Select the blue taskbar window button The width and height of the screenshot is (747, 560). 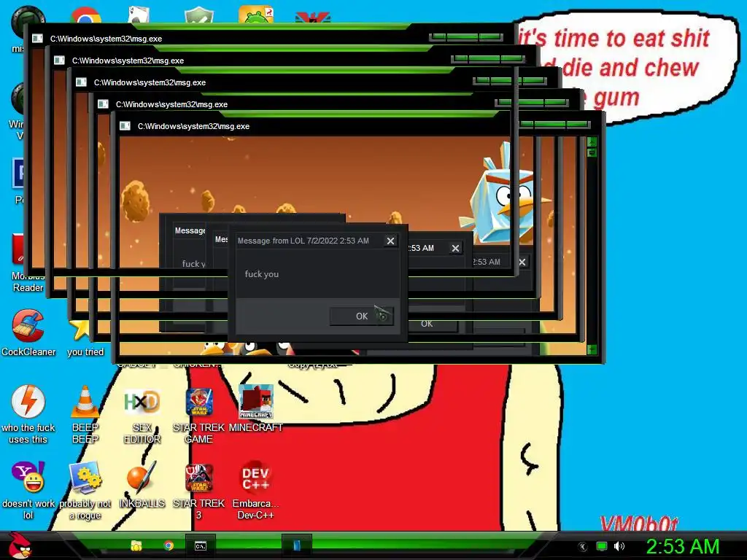(296, 545)
